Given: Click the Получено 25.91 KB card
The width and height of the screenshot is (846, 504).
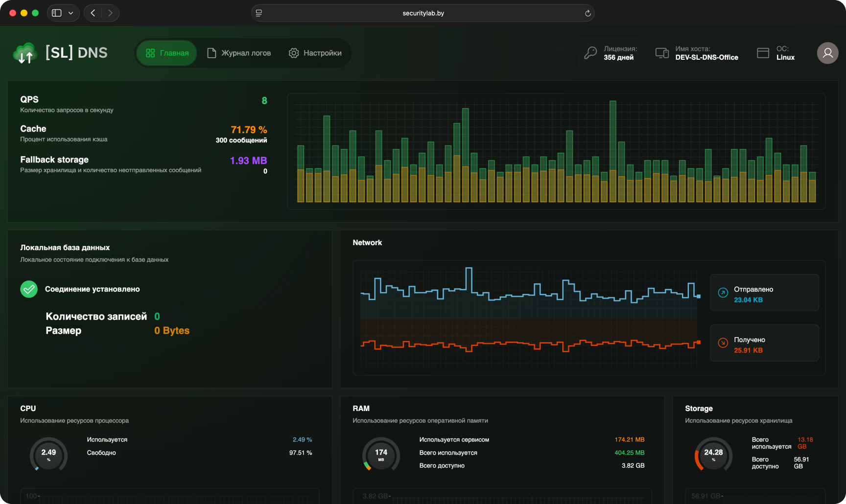Looking at the screenshot, I should coord(764,343).
